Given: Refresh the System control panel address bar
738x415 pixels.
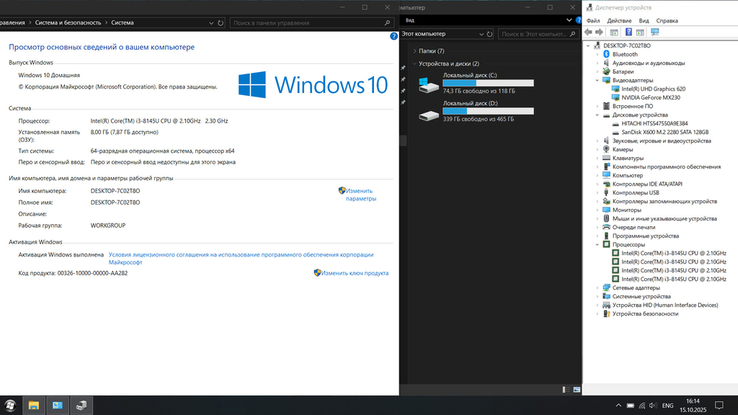Looking at the screenshot, I should click(220, 23).
